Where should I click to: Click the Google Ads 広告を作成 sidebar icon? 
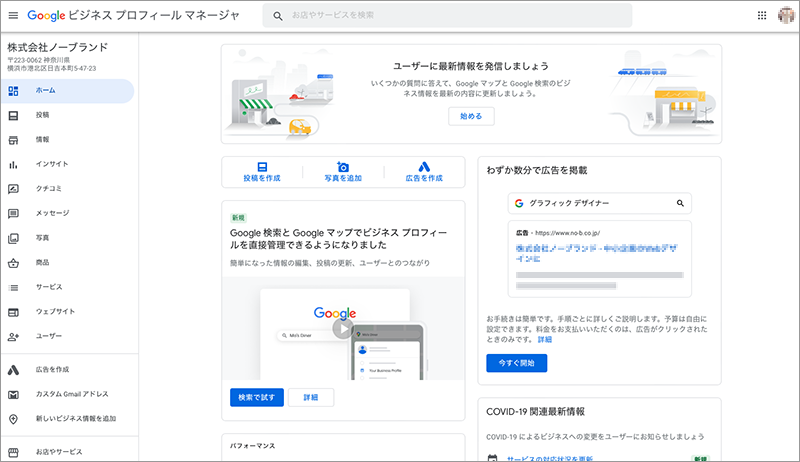(13, 370)
